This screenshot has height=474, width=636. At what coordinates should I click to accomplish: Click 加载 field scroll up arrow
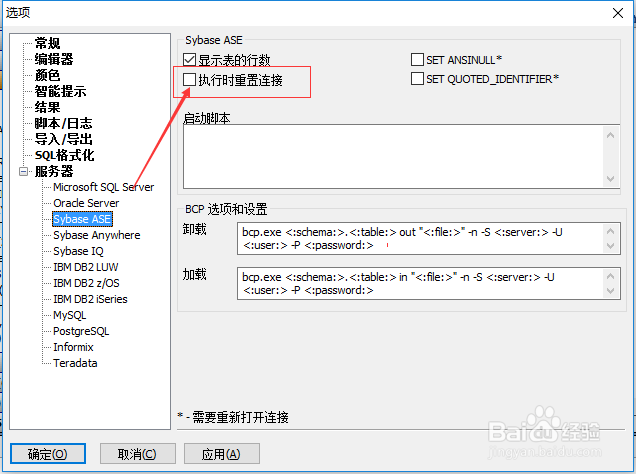coord(611,276)
